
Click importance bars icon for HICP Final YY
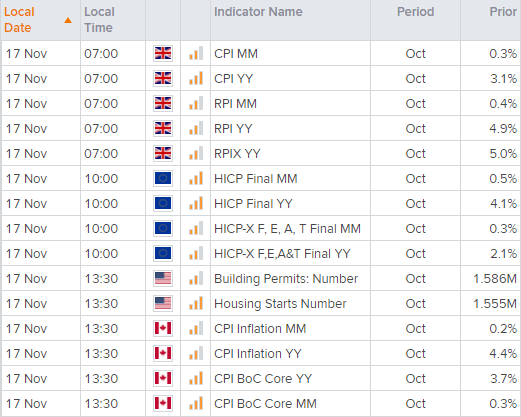[x=196, y=203]
